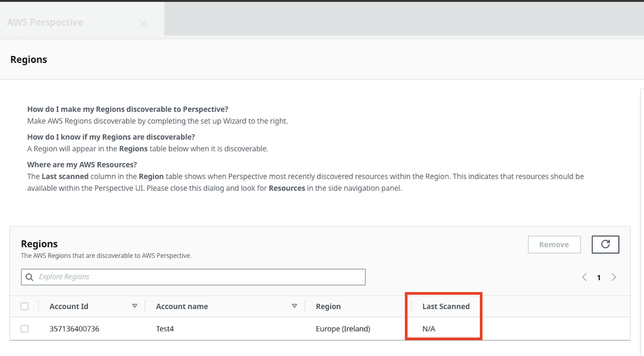
Task: Sort by Account name arrow
Action: click(x=294, y=306)
